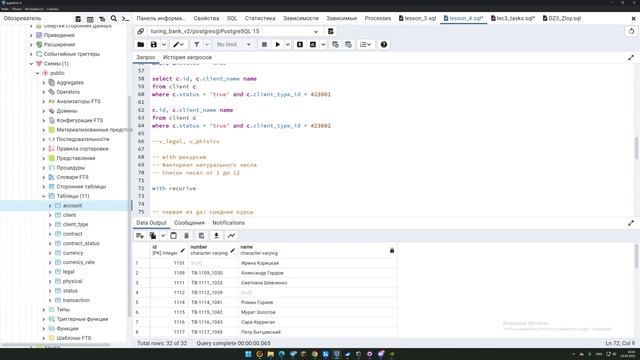Open Search Objects magnifier in the browser toolbar
640x360 pixels.
coord(114,19)
